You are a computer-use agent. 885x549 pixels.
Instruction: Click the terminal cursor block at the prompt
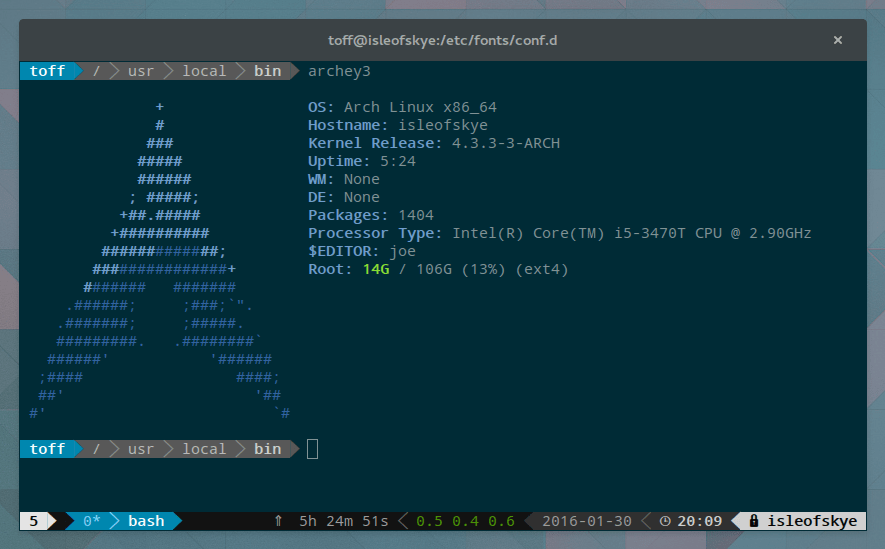pyautogui.click(x=312, y=449)
